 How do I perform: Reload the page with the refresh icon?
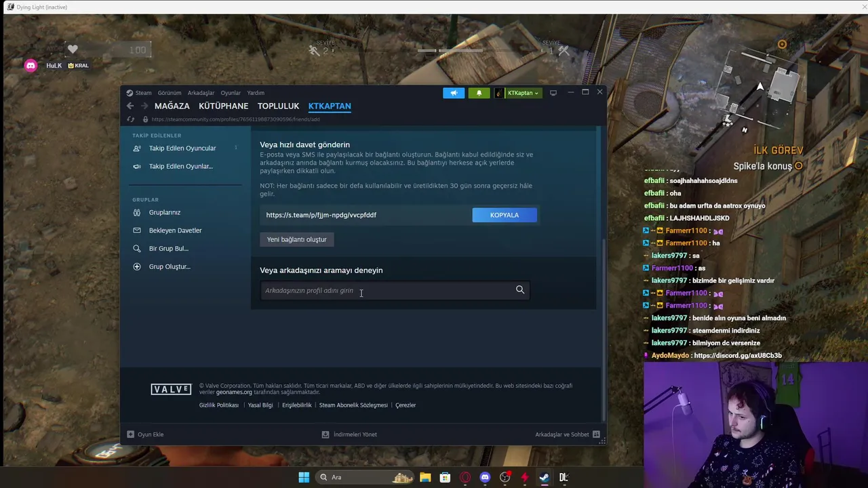pos(131,119)
